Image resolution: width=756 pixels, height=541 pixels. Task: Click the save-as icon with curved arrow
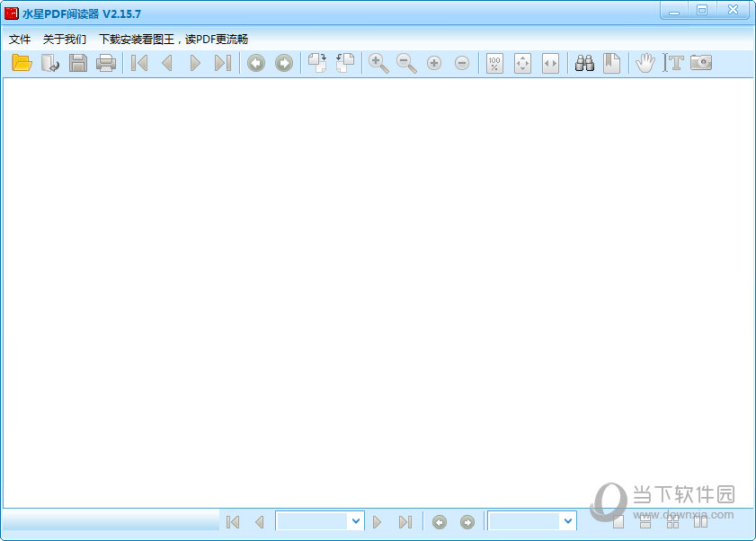pos(50,63)
